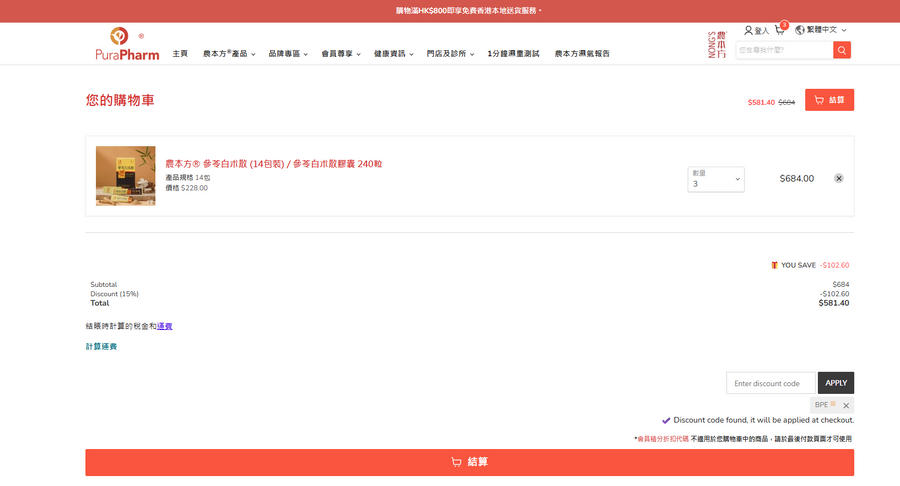Click the PuraPharm logo
The width and height of the screenshot is (900, 486).
(x=127, y=44)
